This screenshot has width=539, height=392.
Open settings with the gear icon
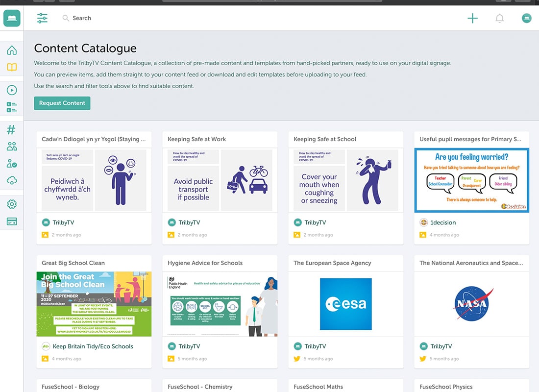[12, 204]
